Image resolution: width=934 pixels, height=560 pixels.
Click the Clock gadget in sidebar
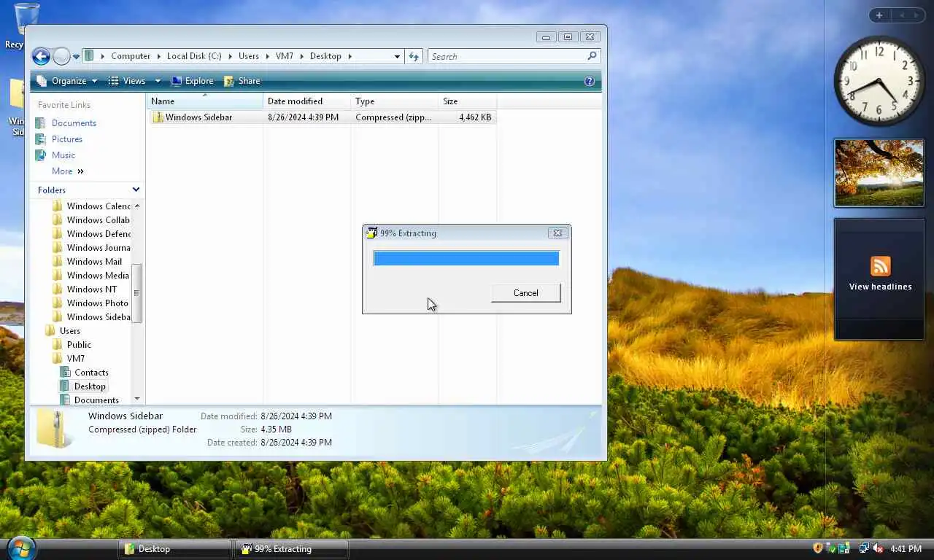click(879, 80)
